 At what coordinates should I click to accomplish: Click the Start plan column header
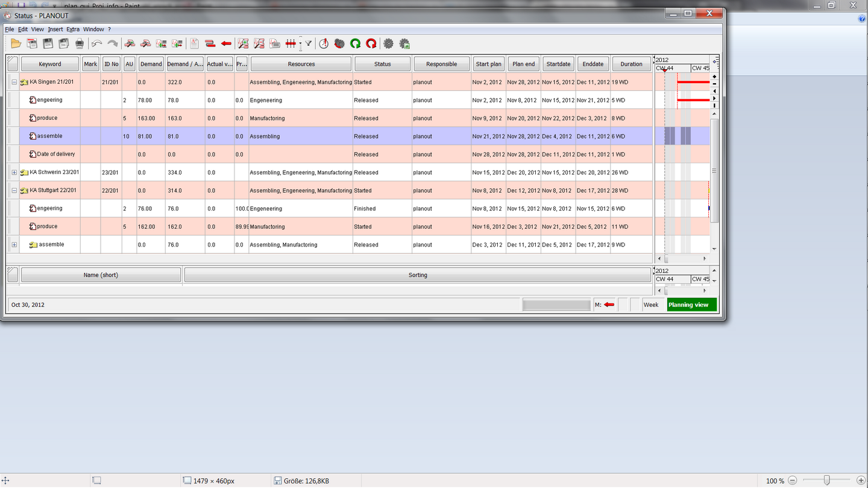pos(488,64)
